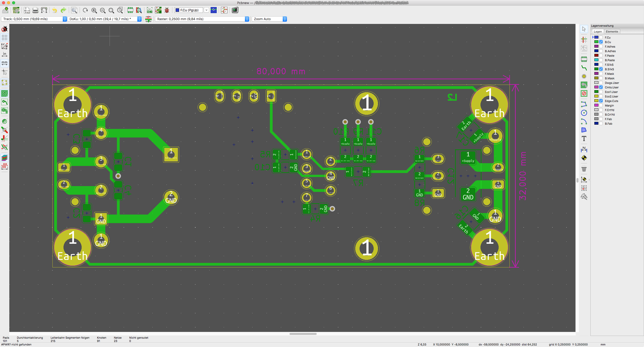Click the B.Cu green color swatch

(596, 42)
